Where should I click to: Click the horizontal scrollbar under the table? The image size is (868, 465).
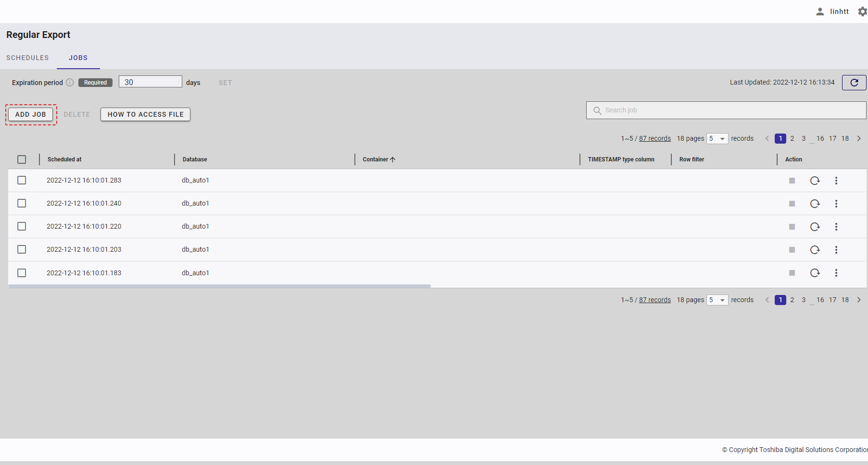(x=219, y=286)
